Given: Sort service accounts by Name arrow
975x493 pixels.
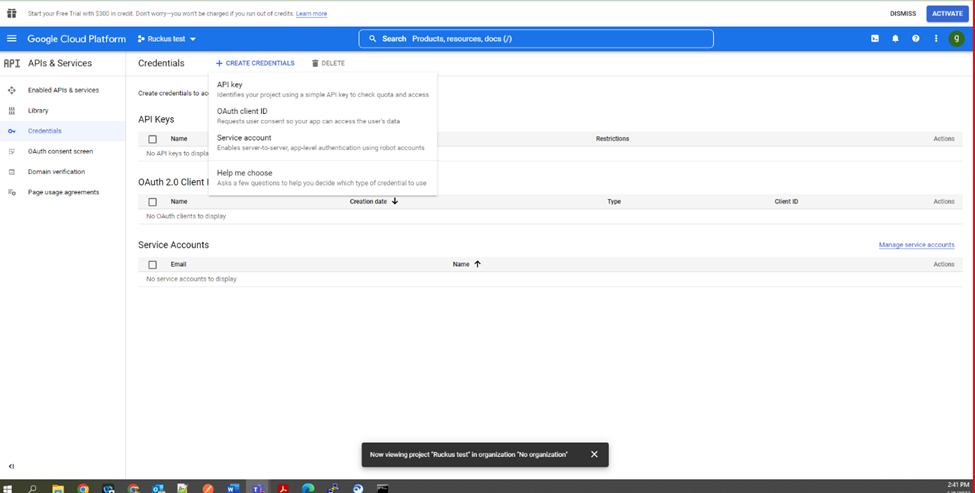Looking at the screenshot, I should (x=478, y=264).
